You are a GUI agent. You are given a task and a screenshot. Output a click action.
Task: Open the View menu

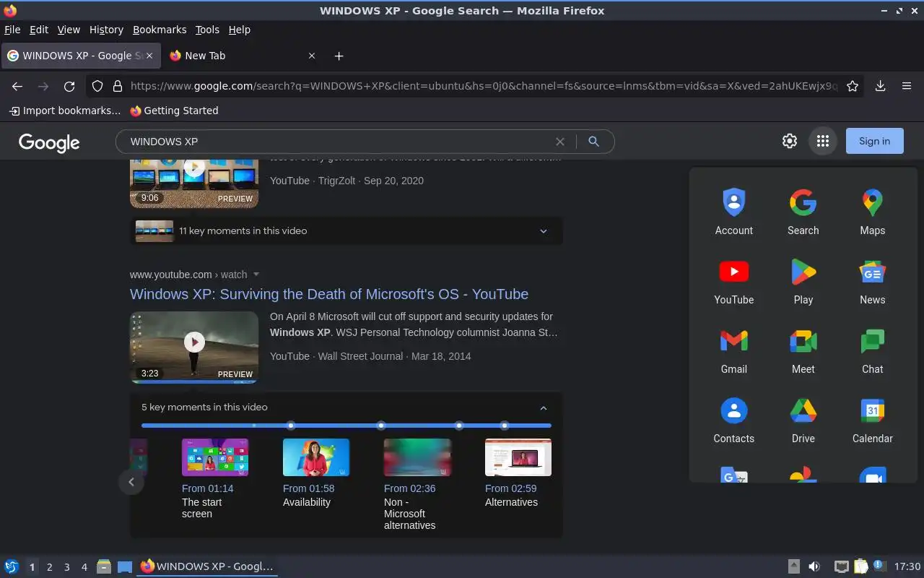click(x=69, y=30)
